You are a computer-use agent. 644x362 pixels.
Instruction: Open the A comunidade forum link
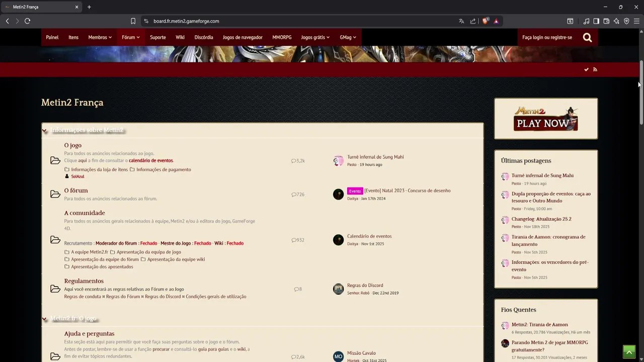pos(85,213)
